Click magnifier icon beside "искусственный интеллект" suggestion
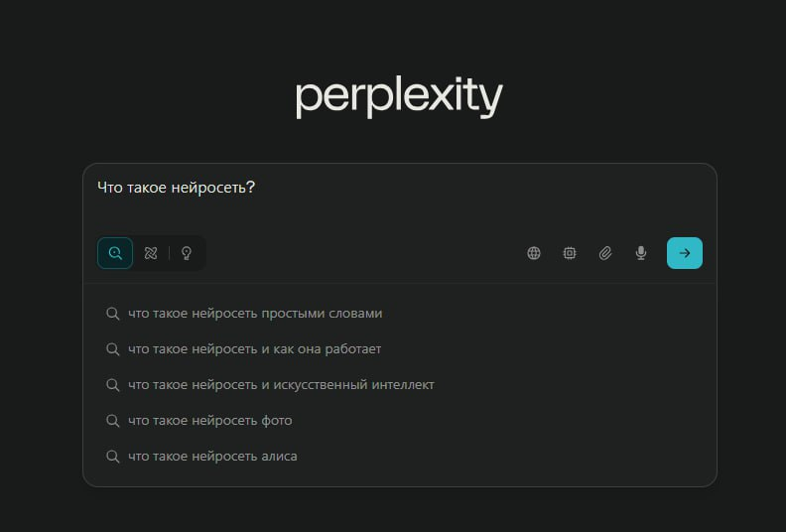 (x=113, y=385)
